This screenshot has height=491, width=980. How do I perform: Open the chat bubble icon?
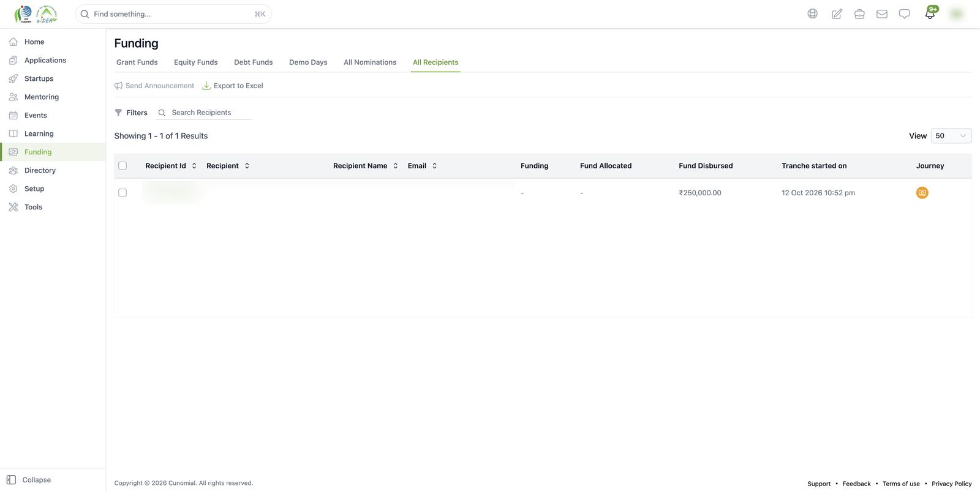(905, 13)
